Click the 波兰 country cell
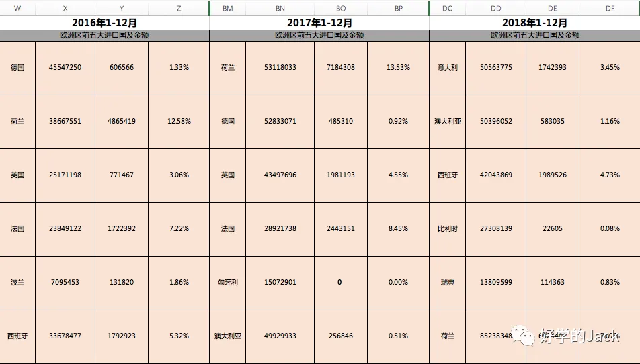The width and height of the screenshot is (640, 364). (17, 283)
